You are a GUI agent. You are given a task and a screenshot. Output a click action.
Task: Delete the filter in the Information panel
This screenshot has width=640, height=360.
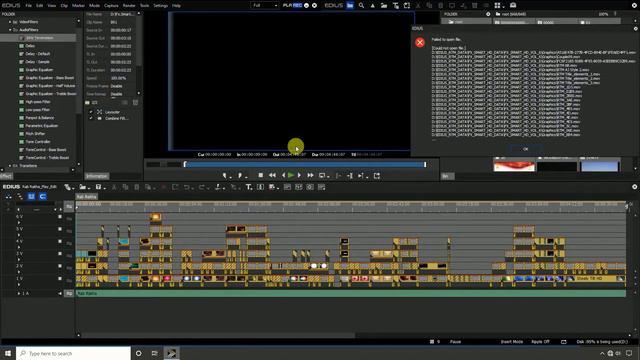click(135, 102)
